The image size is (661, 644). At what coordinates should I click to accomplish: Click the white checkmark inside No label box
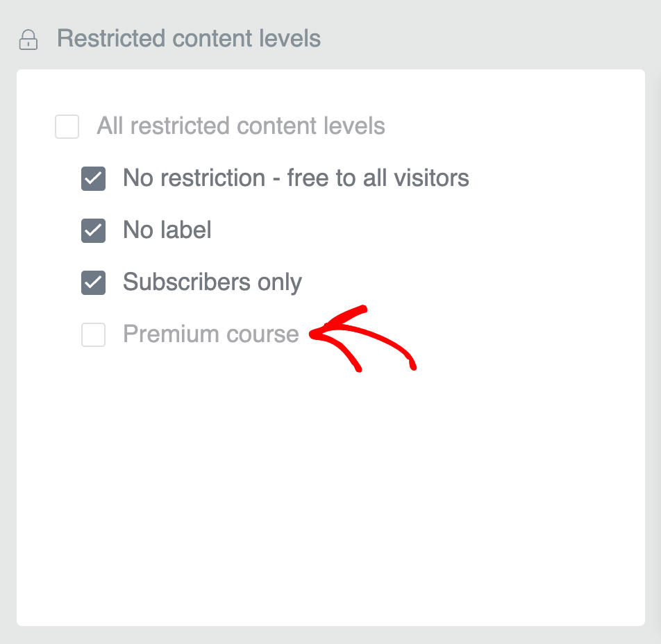93,230
